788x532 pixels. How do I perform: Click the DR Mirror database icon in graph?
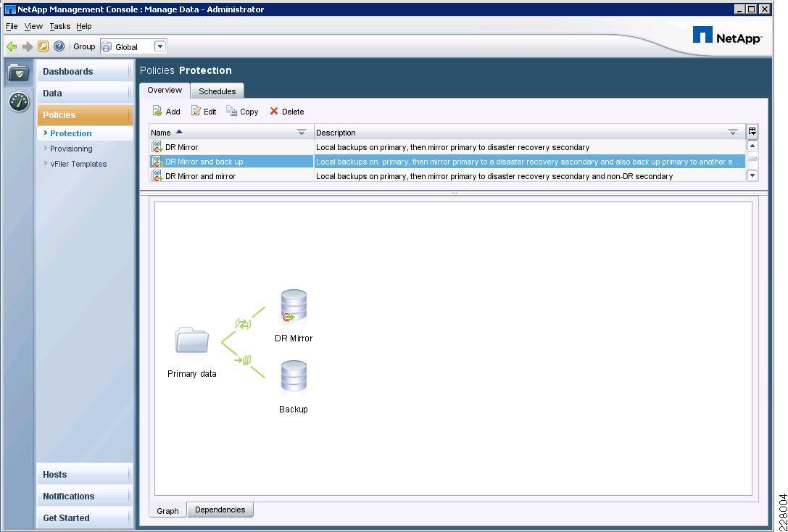coord(294,307)
